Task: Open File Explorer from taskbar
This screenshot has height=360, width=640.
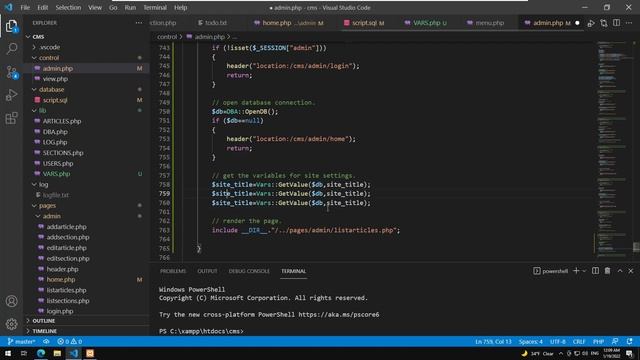Action: click(x=57, y=353)
